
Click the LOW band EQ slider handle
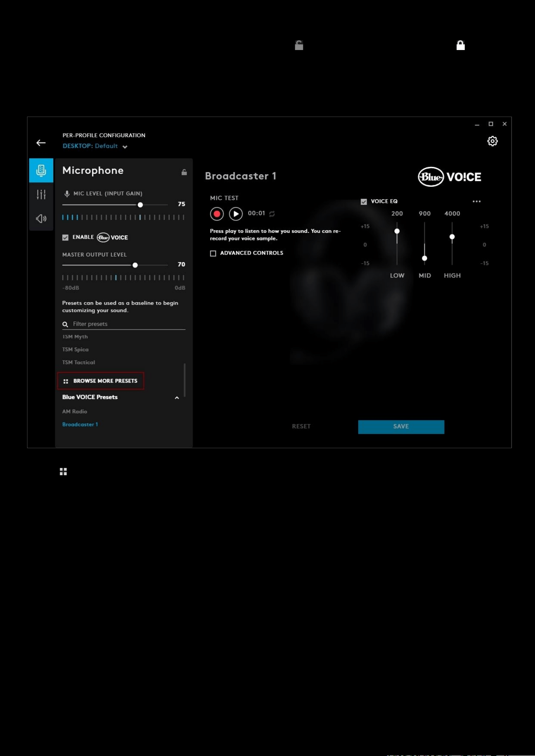click(x=397, y=231)
